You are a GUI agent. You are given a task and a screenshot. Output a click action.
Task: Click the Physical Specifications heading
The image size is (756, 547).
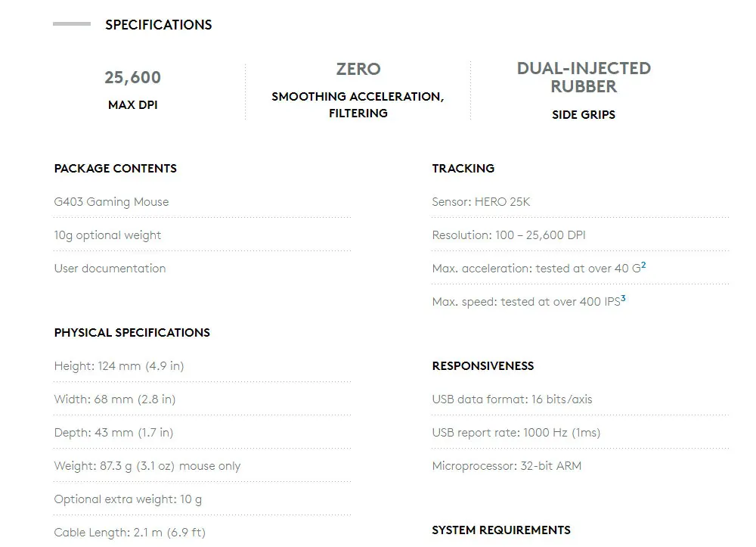pos(132,333)
